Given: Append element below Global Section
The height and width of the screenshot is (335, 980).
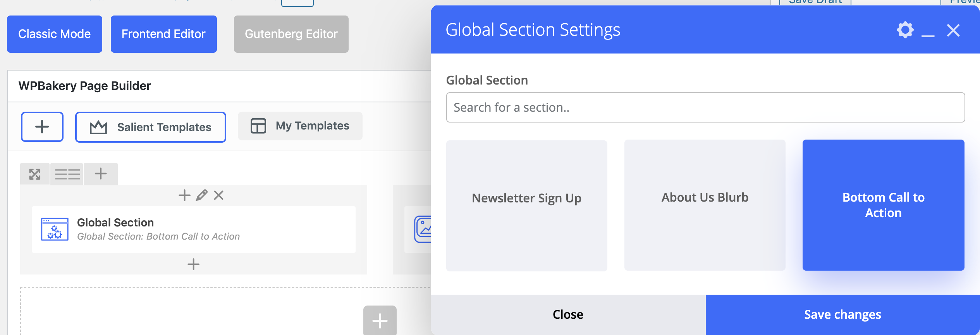Looking at the screenshot, I should [x=193, y=264].
